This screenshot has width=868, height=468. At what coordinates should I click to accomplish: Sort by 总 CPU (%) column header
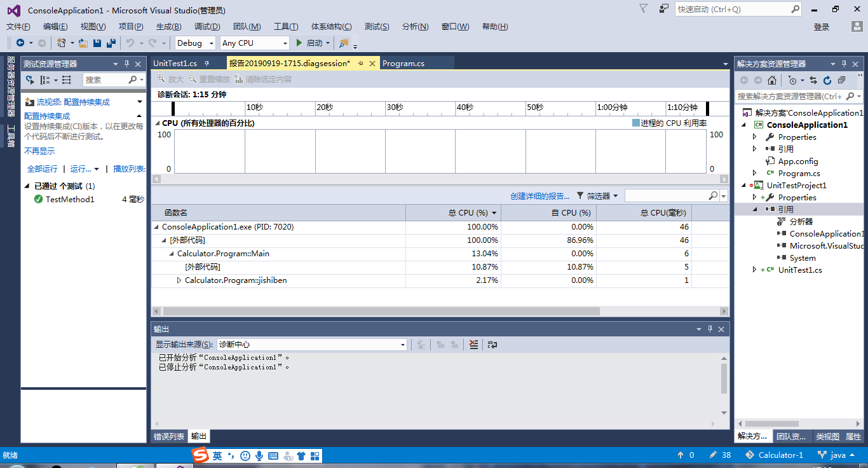(452, 212)
